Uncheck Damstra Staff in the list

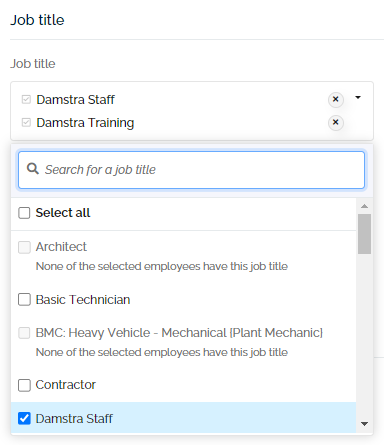[24, 418]
